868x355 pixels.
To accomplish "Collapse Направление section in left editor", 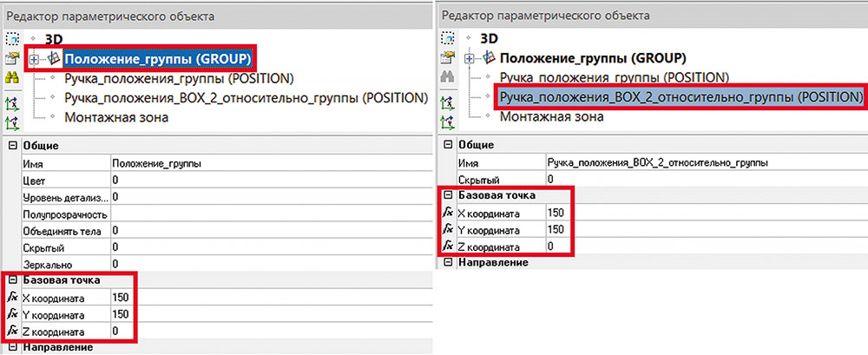I will coord(12,348).
